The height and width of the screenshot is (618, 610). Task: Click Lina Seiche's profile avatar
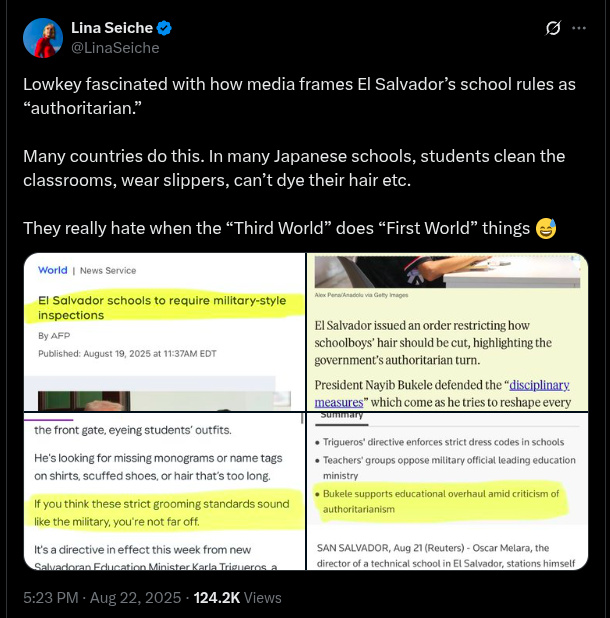coord(43,38)
